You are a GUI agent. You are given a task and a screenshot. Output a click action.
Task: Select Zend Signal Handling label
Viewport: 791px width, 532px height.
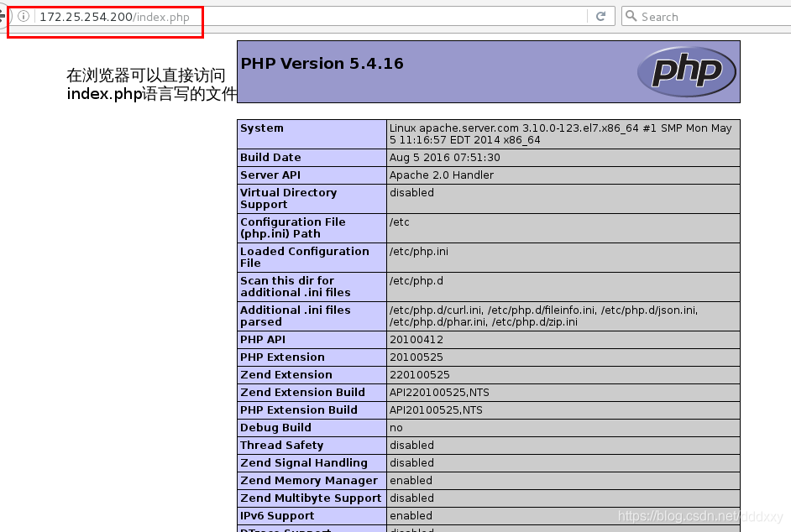tap(304, 463)
